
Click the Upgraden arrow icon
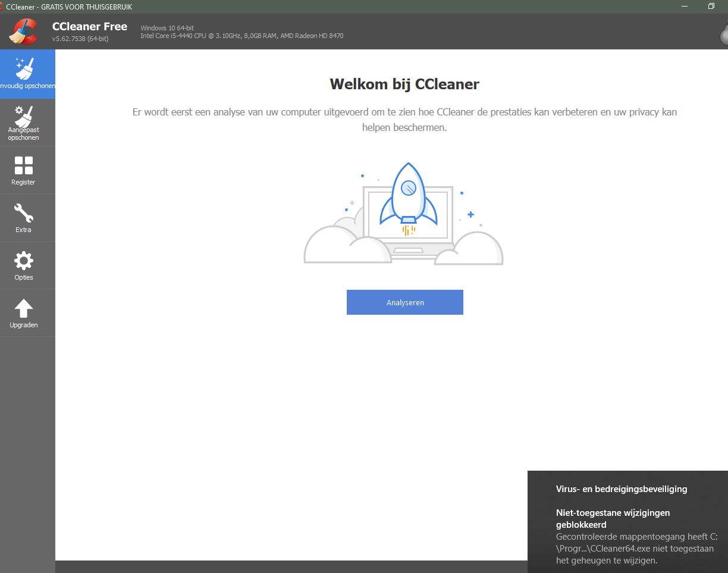click(24, 308)
